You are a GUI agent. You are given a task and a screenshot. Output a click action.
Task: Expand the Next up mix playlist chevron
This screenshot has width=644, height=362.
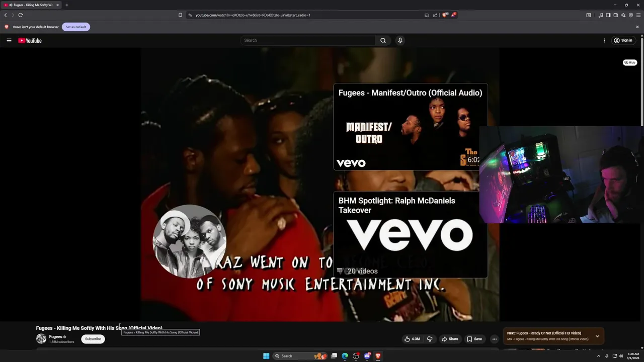tap(597, 336)
